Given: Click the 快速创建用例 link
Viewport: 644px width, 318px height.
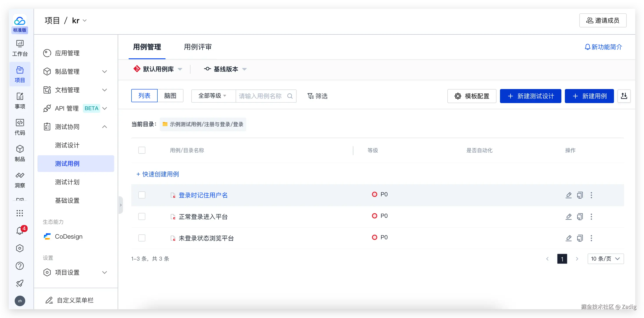Looking at the screenshot, I should point(158,174).
